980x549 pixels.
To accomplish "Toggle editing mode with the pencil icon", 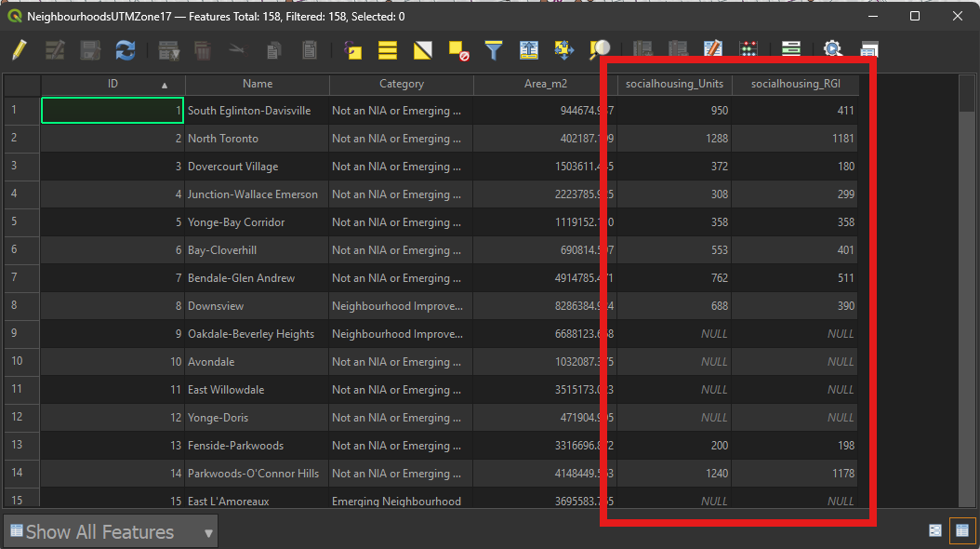I will 20,50.
